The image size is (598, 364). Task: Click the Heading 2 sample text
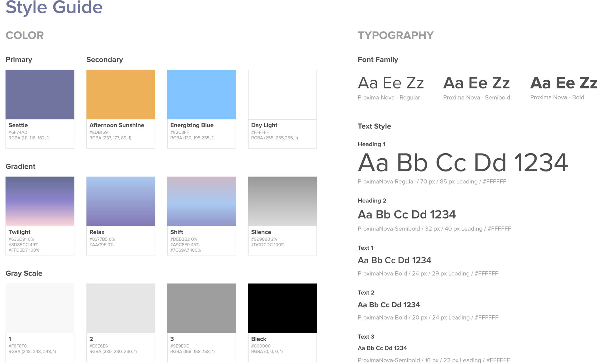[406, 215]
